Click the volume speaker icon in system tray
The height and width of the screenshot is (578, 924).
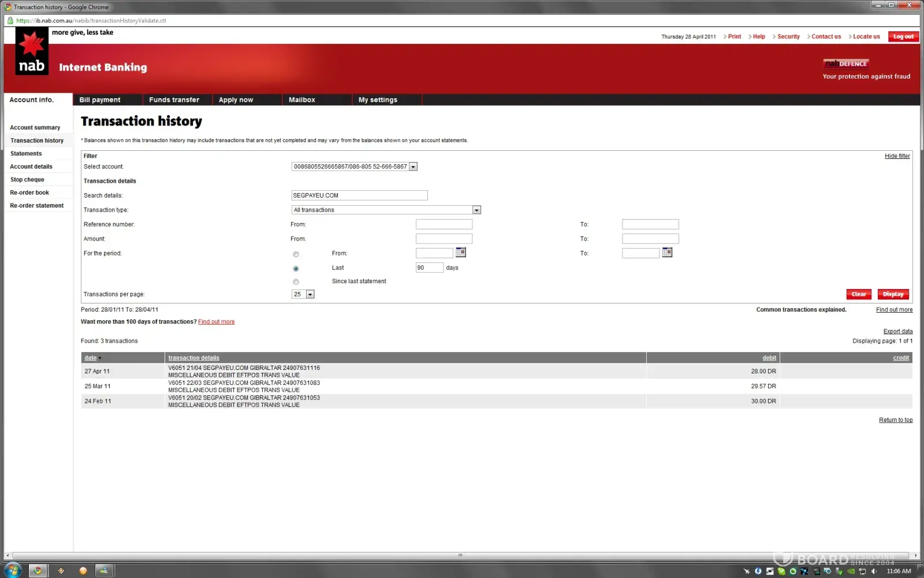[x=874, y=571]
